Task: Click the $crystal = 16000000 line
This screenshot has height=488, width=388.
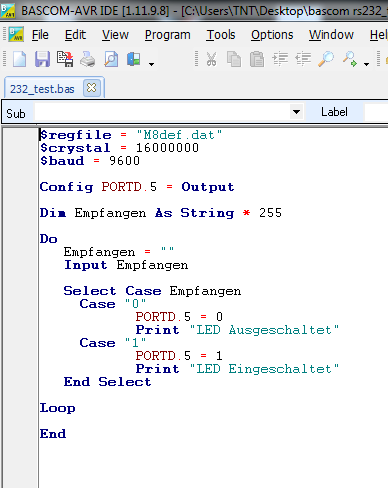Action: 119,148
